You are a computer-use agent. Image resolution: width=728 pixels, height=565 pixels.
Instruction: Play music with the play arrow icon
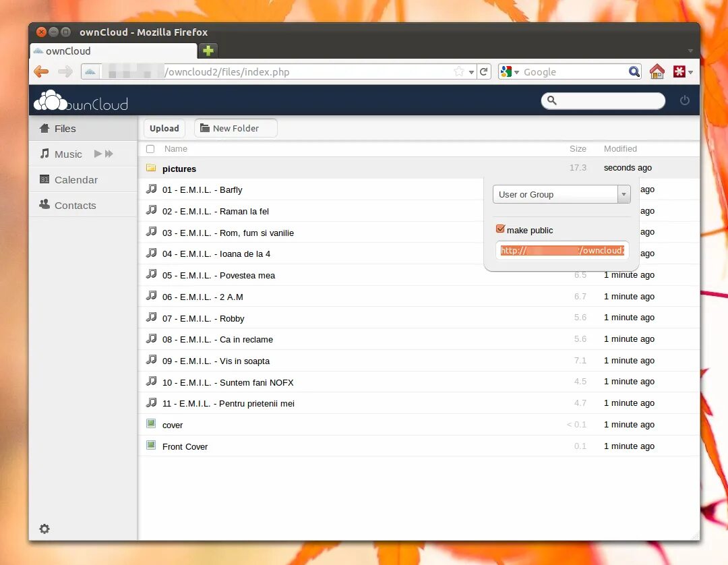click(98, 154)
